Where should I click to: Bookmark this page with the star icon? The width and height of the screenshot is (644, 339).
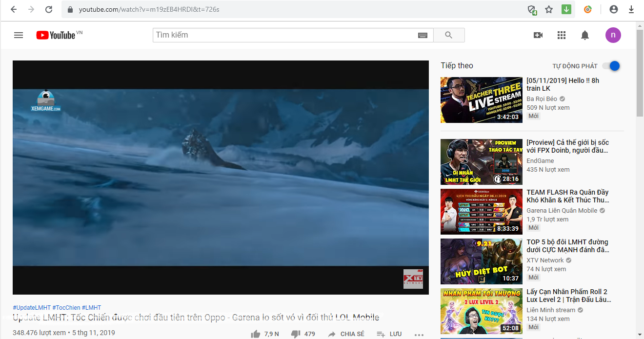point(549,9)
